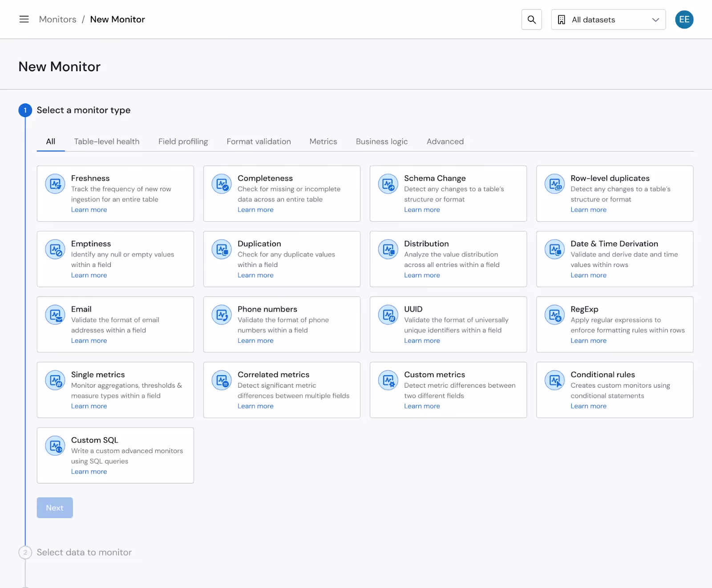The height and width of the screenshot is (588, 712).
Task: Select the Correlated metrics icon
Action: click(x=222, y=380)
